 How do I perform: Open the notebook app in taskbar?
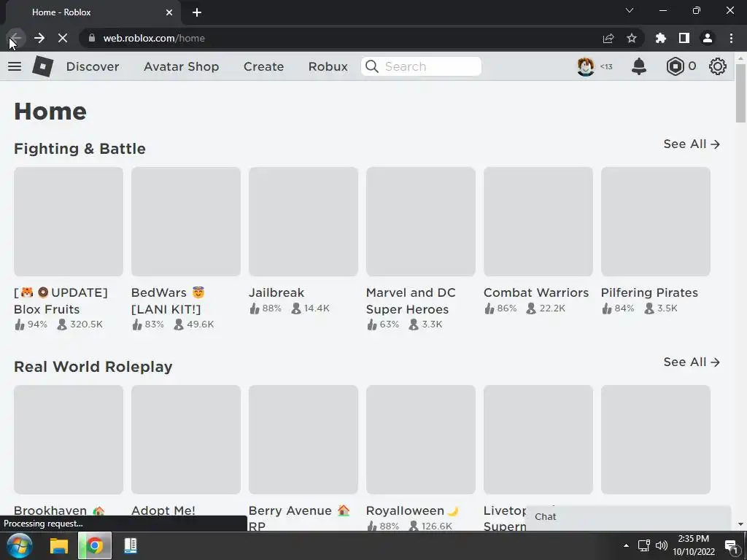[131, 545]
